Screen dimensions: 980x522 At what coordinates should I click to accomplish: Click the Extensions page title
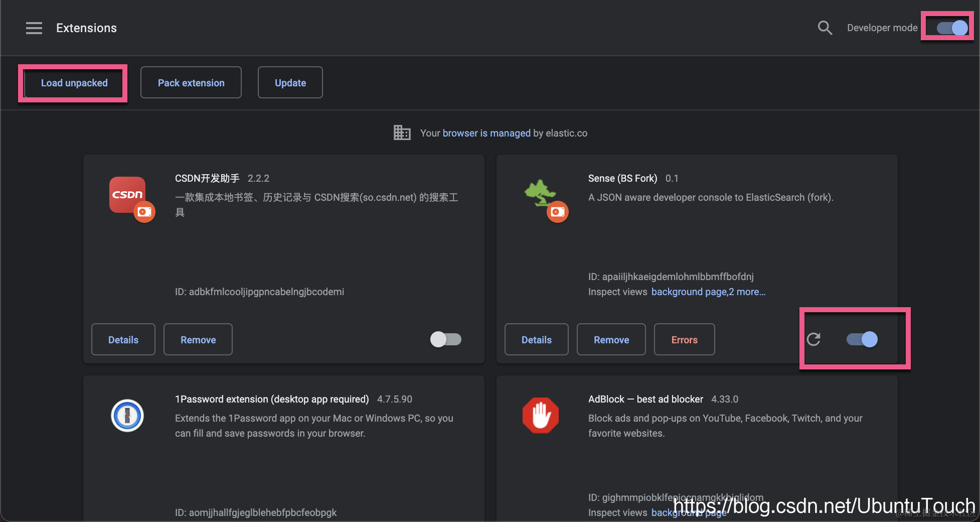tap(86, 28)
